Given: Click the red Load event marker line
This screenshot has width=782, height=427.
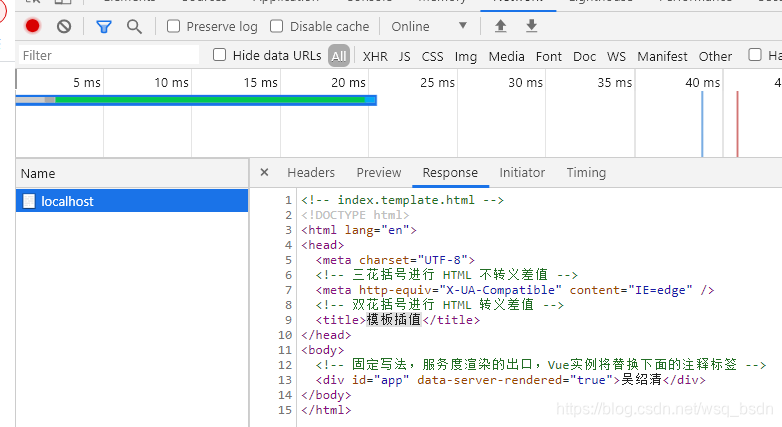Looking at the screenshot, I should [737, 124].
